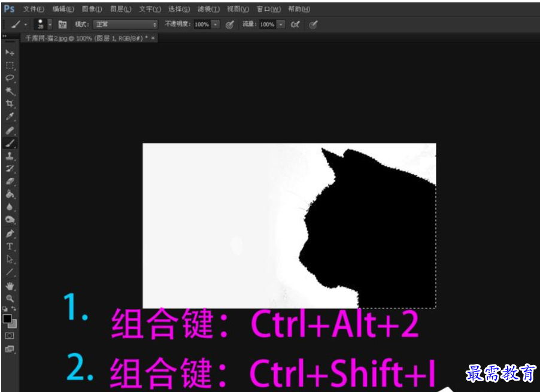The image size is (540, 392).
Task: Select the Clone Stamp tool
Action: pos(10,156)
